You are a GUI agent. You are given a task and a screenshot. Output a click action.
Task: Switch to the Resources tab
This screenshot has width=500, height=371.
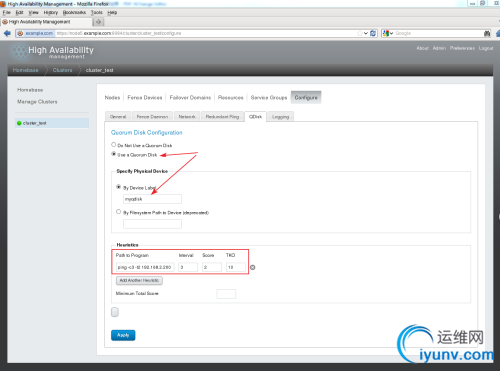click(231, 98)
